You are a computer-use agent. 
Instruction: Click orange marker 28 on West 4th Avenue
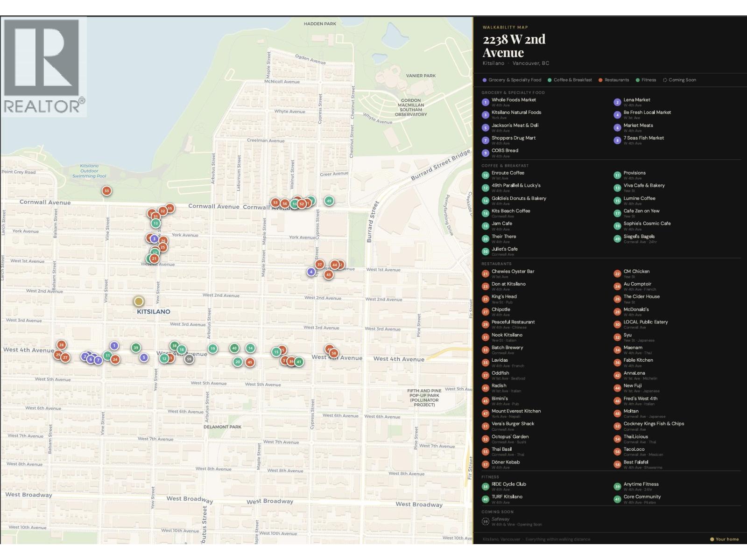tap(61, 345)
